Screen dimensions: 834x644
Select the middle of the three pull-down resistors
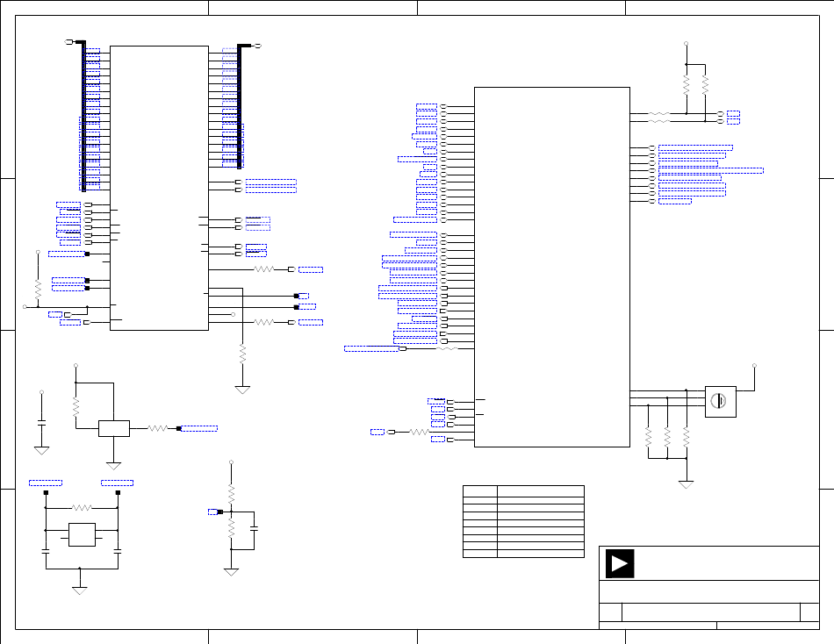[667, 437]
